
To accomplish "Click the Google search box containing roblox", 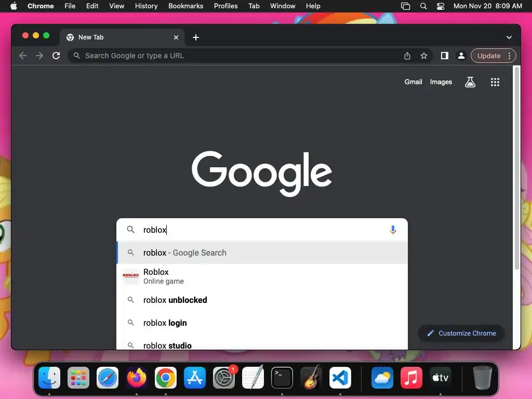I will pos(262,230).
